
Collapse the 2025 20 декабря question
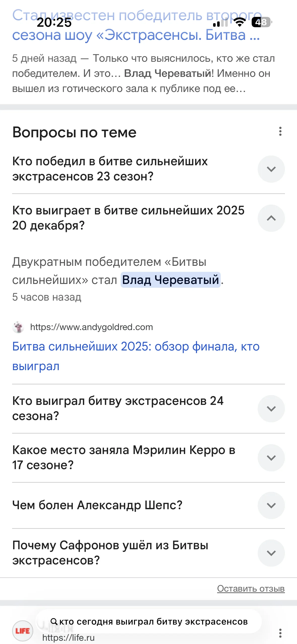271,218
